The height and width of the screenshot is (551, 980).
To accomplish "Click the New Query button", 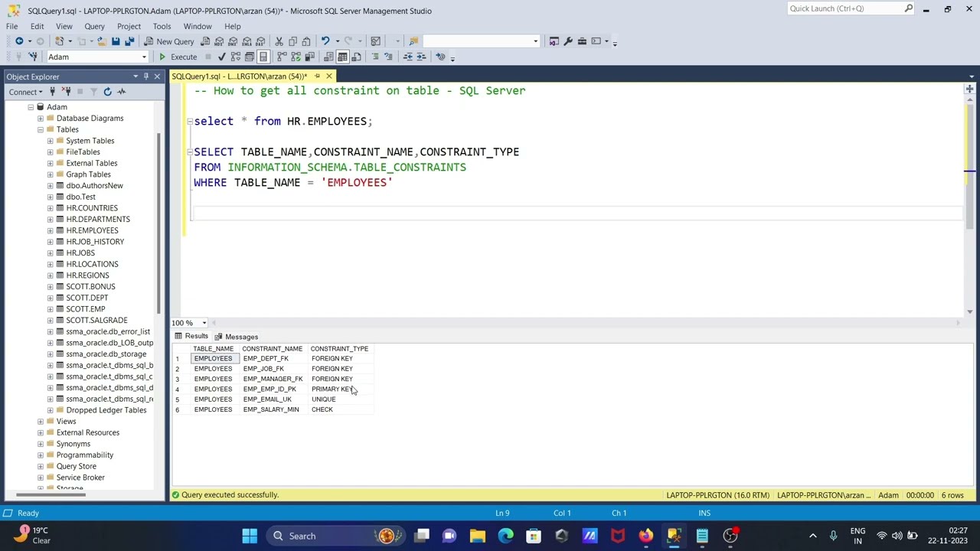I will [x=168, y=41].
